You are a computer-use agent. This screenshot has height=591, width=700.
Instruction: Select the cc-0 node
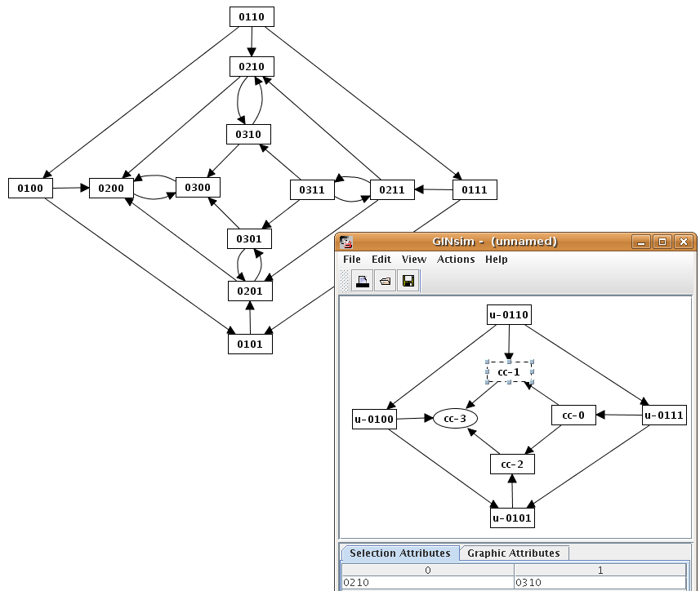click(573, 415)
